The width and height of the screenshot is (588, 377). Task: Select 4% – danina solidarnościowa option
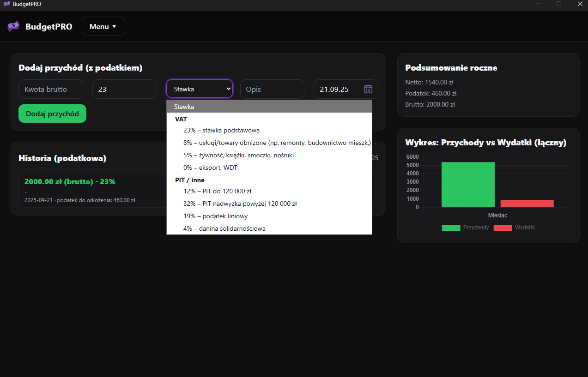click(x=224, y=228)
